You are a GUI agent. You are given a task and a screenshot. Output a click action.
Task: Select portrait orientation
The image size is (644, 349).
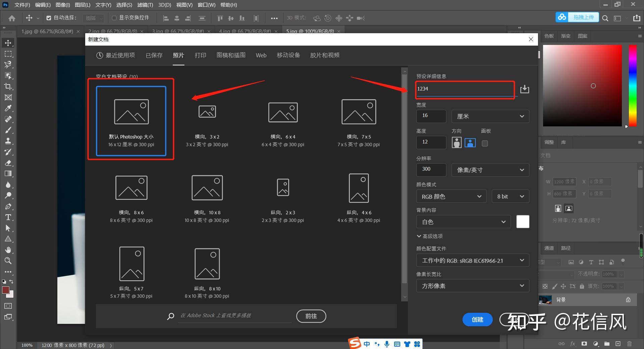tap(457, 142)
